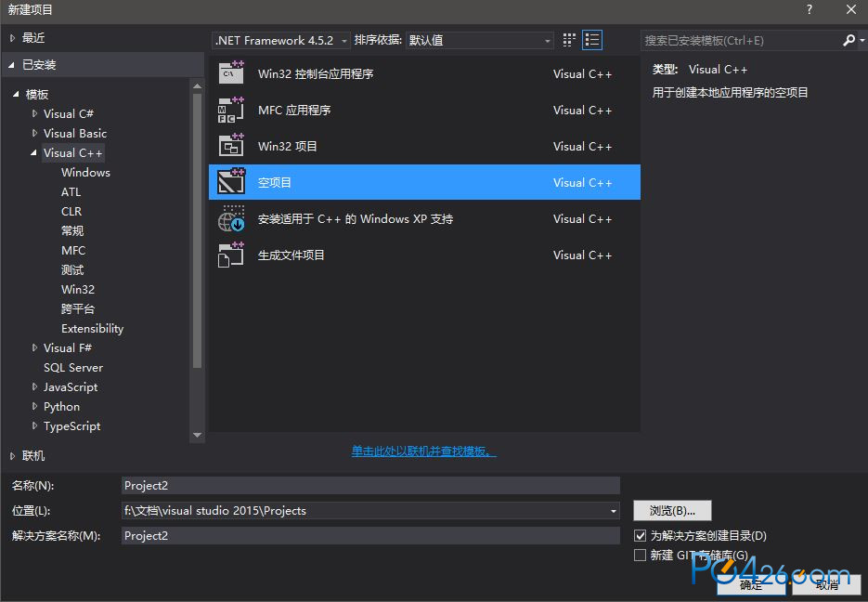Select the 安装适用于 C++ 的 Windows XP 支持 row text
Screen dimensions: 868x602
pyautogui.click(x=356, y=218)
